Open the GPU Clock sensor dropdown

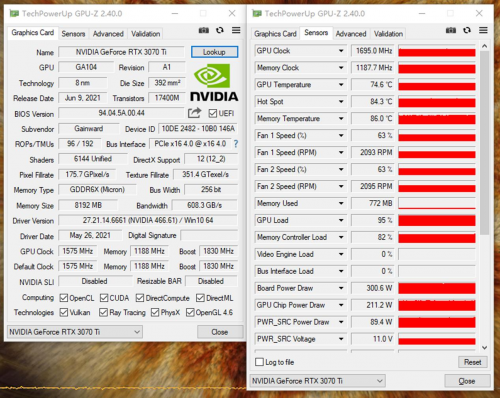(341, 51)
